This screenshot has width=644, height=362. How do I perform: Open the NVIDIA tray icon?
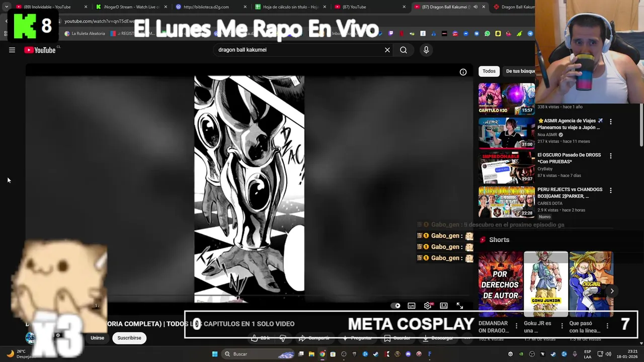click(521, 354)
